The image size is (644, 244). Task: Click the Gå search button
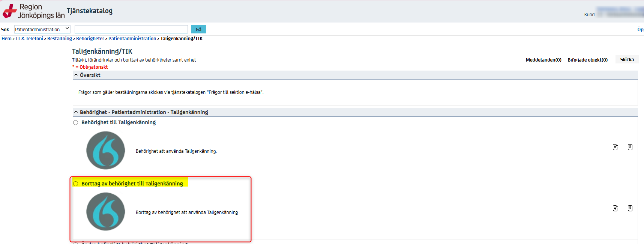[198, 29]
